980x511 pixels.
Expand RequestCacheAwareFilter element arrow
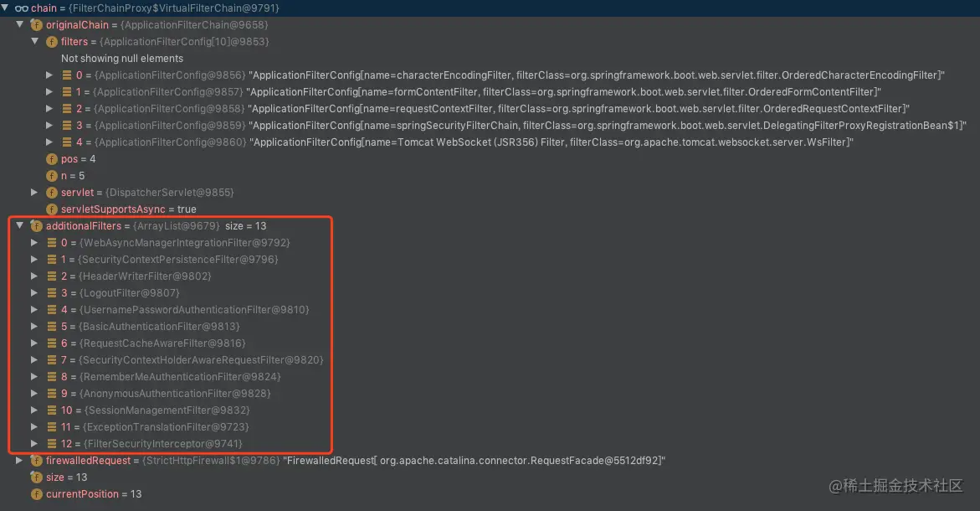[35, 343]
